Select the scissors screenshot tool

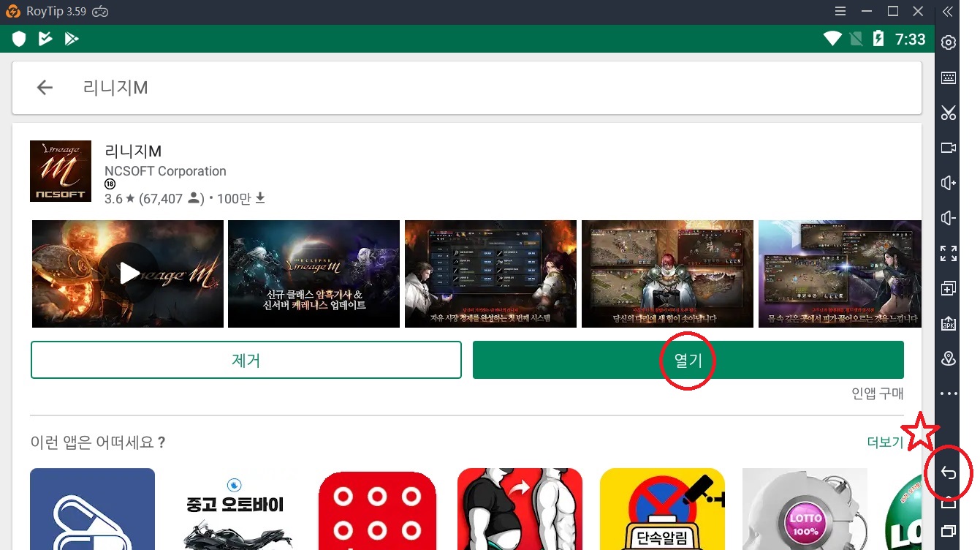pyautogui.click(x=949, y=113)
